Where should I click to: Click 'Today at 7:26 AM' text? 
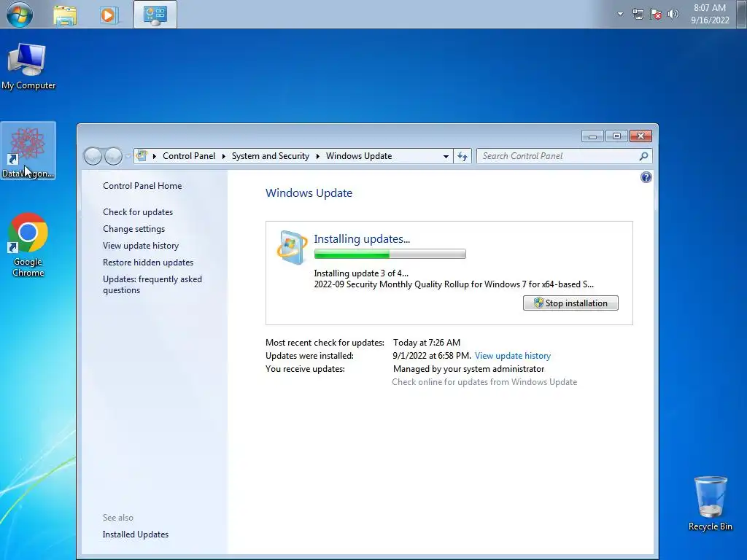click(x=426, y=343)
